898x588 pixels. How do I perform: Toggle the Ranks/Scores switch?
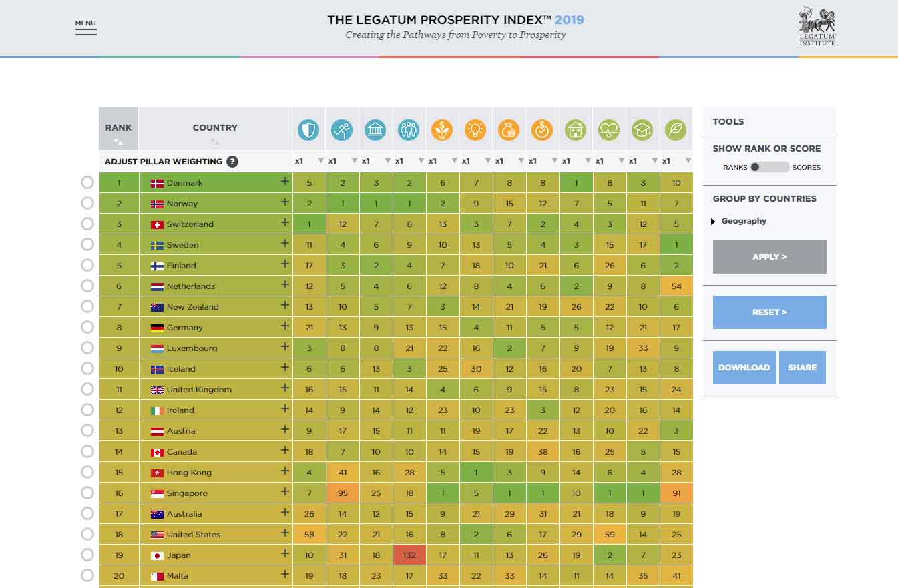click(x=769, y=167)
